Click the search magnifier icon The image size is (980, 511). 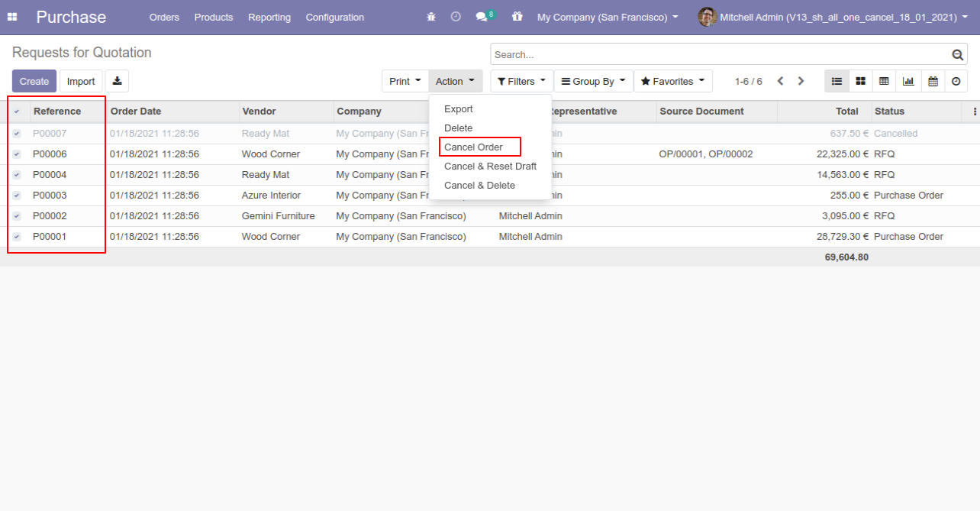click(958, 54)
